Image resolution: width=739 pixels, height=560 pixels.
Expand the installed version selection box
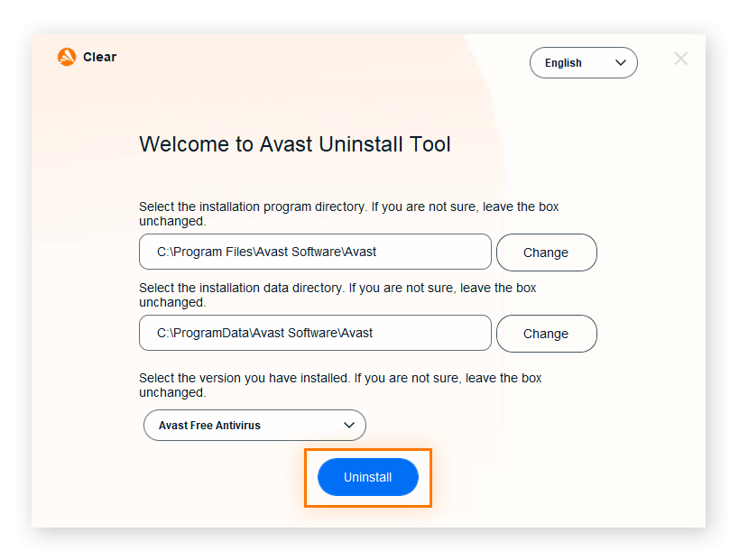point(254,425)
